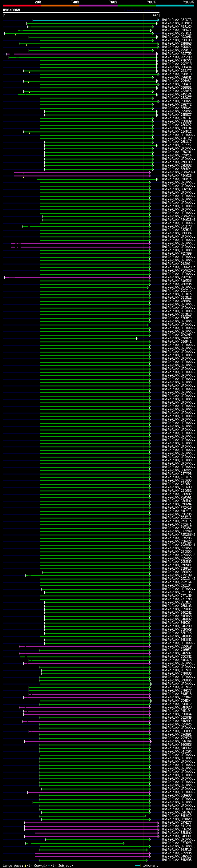Click hit label UniRef100_B9G7T2
Screen dimensions: 197x868
point(177,104)
